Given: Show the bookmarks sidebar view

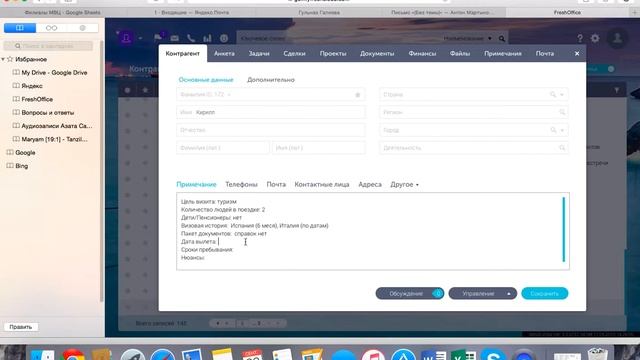Looking at the screenshot, I should pyautogui.click(x=20, y=28).
